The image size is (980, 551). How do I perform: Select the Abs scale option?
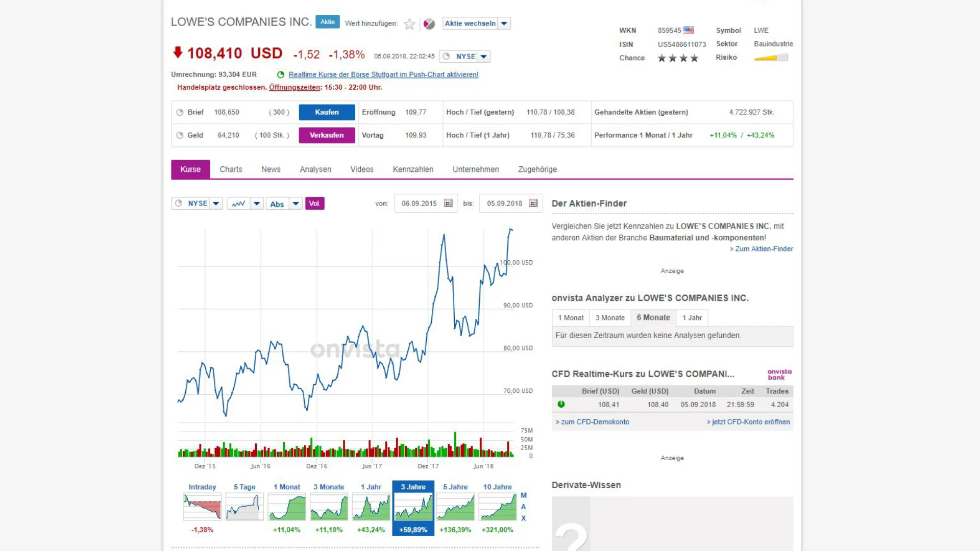(x=277, y=204)
